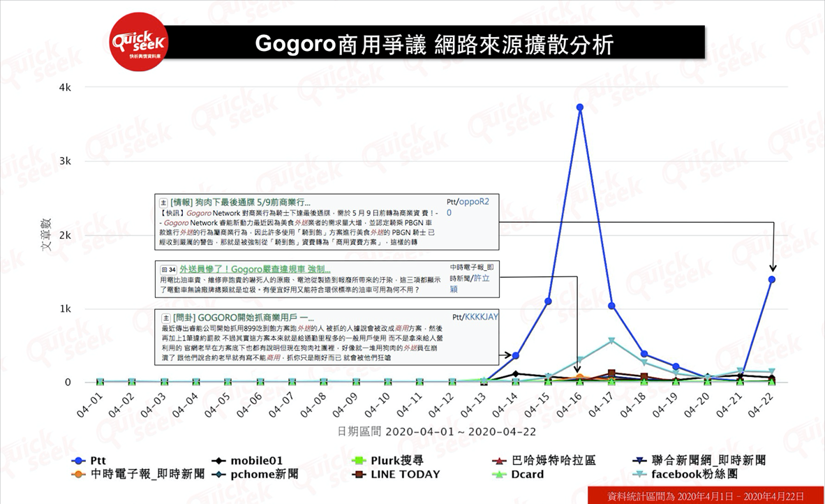The image size is (825, 504).
Task: Click the Ptt data point on 04-17
Action: point(611,306)
